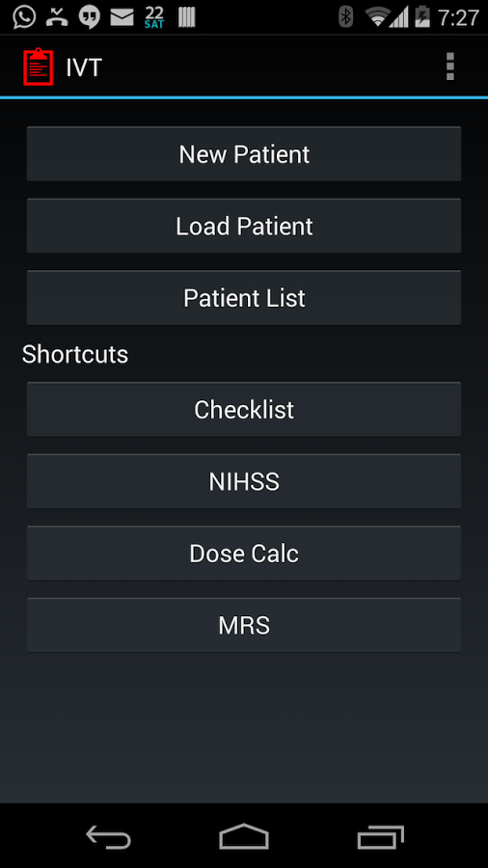Tap the Wi-Fi signal status icon
This screenshot has width=488, height=868.
(x=378, y=17)
